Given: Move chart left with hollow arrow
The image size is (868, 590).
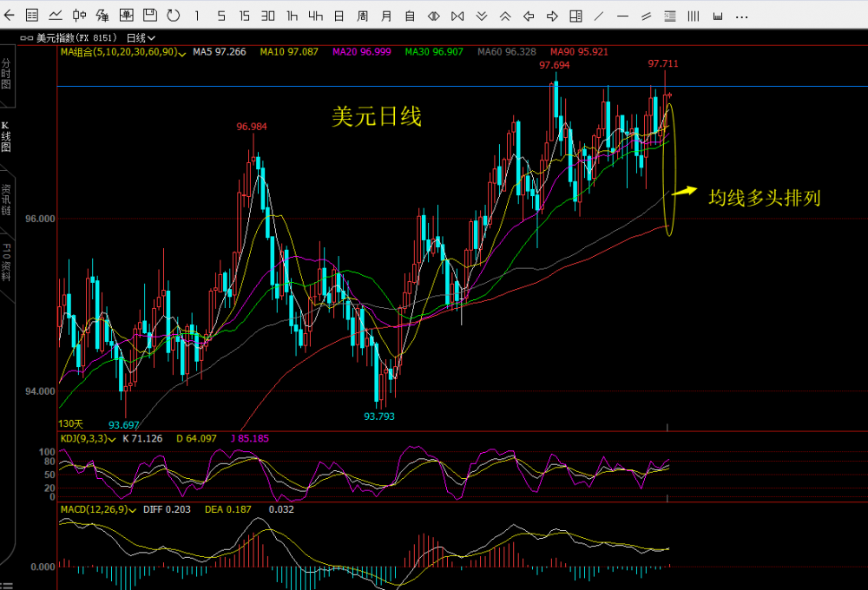Looking at the screenshot, I should (x=529, y=16).
